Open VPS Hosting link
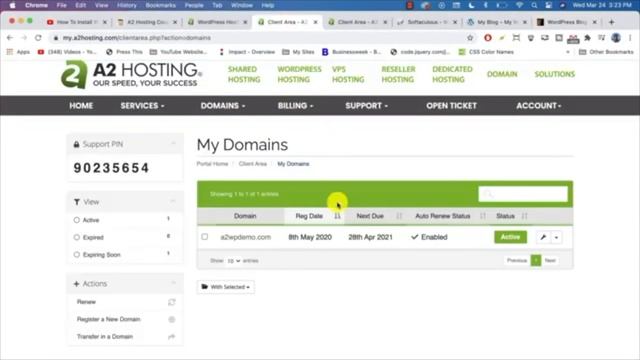 click(x=348, y=74)
